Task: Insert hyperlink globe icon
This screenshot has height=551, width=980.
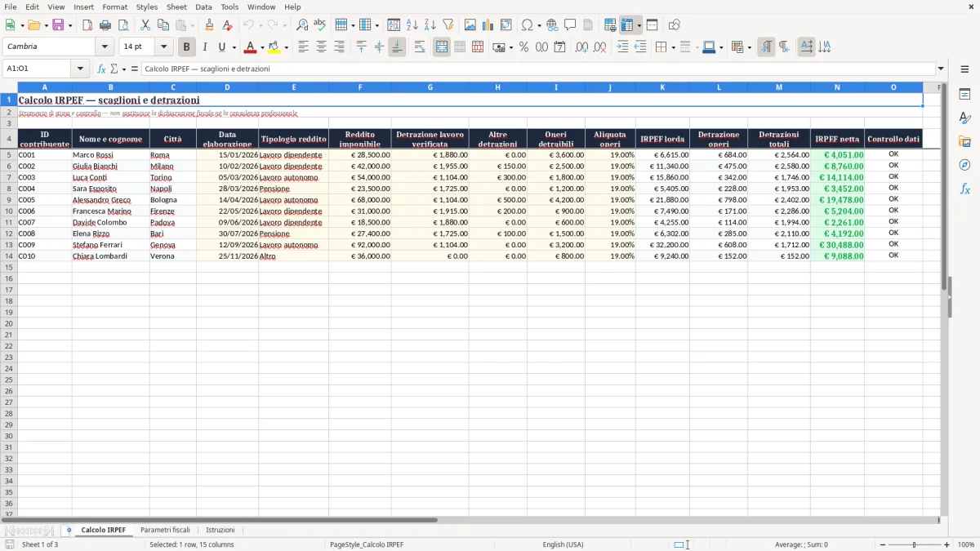Action: click(553, 25)
